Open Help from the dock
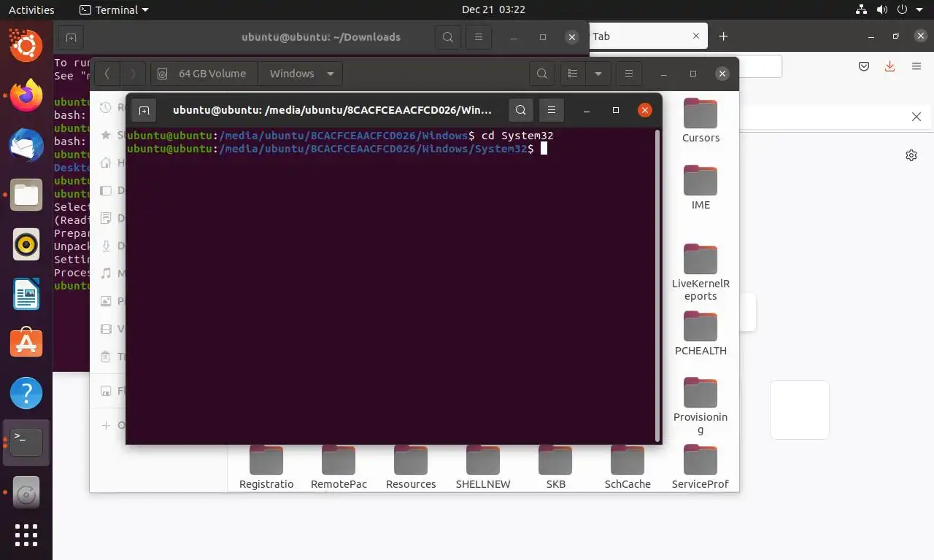This screenshot has width=934, height=560. pyautogui.click(x=26, y=393)
